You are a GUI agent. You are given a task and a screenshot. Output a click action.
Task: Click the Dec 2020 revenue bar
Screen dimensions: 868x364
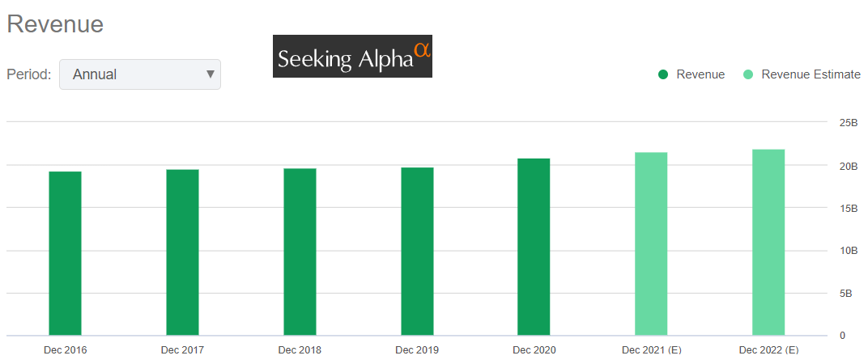click(x=534, y=247)
